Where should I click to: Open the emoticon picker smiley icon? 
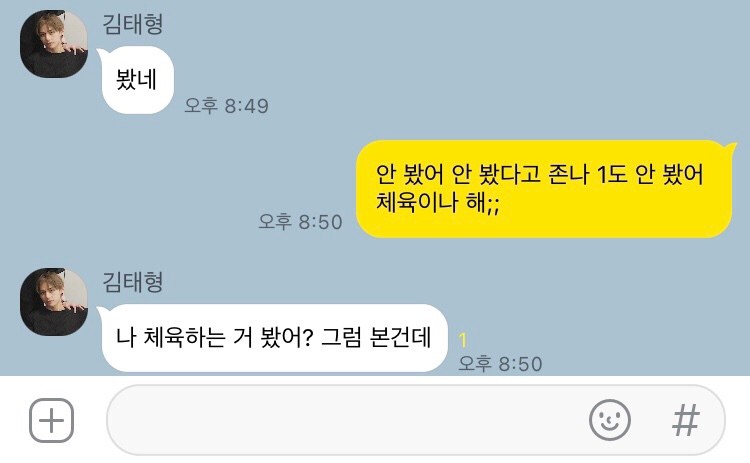pos(609,420)
